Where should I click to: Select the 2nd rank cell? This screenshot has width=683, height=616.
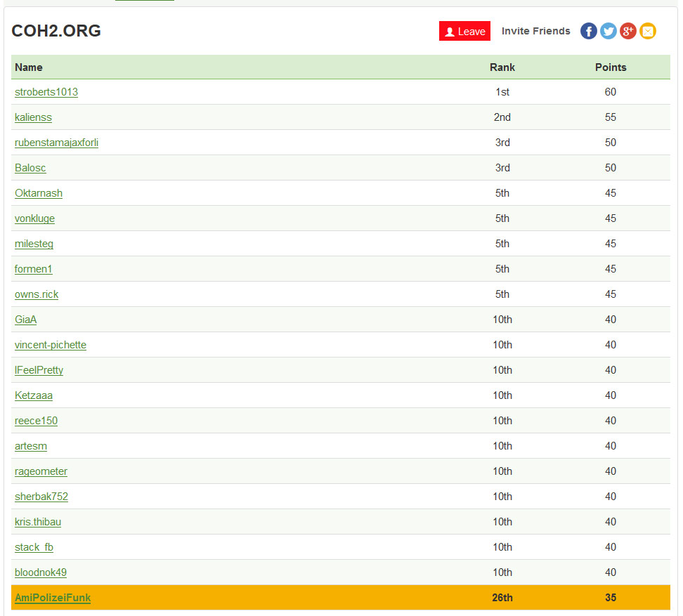coord(502,117)
